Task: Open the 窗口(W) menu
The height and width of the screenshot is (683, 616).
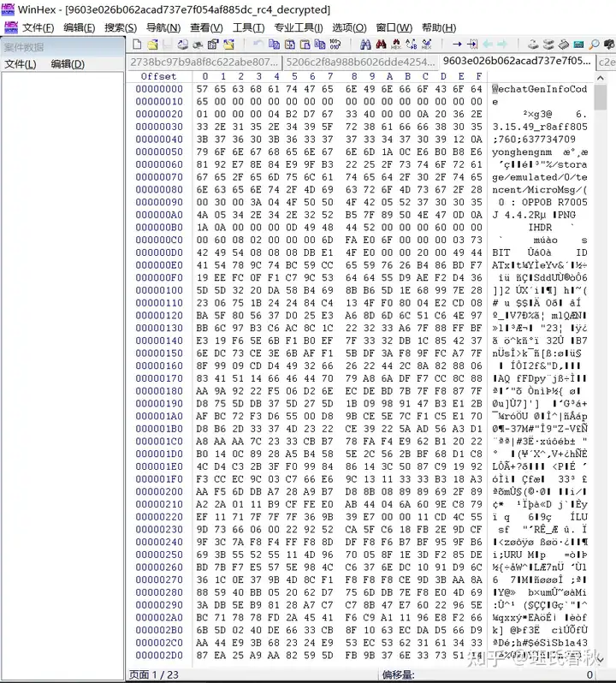Action: click(x=394, y=28)
